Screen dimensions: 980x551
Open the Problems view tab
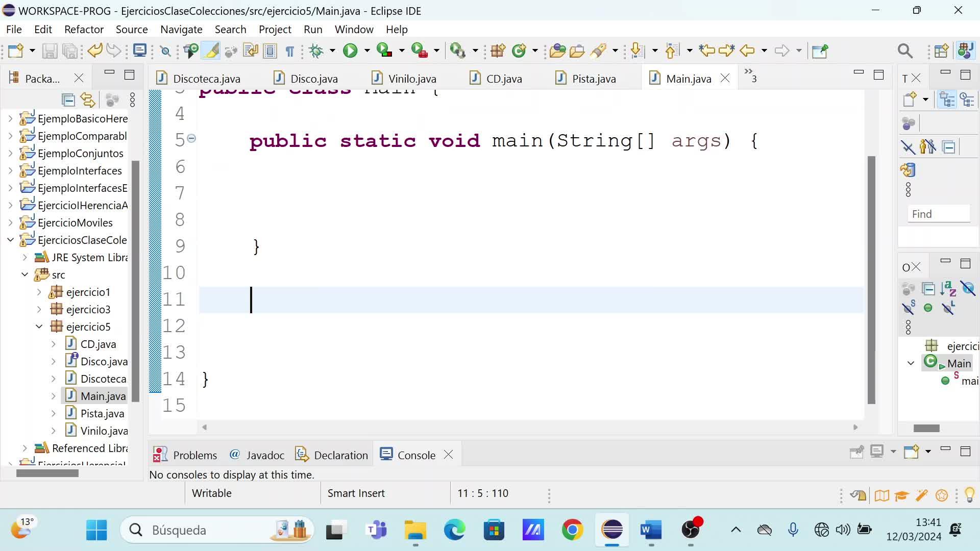tap(194, 455)
